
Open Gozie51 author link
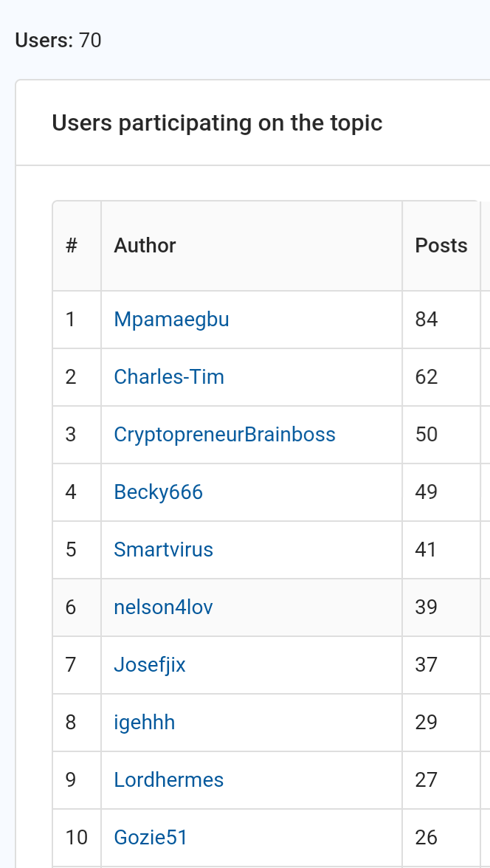[150, 838]
